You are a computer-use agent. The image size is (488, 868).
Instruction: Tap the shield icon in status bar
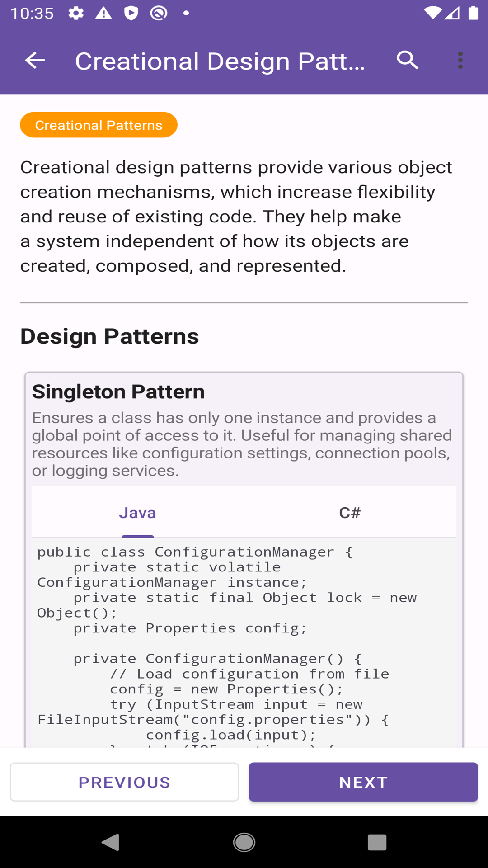coord(131,13)
